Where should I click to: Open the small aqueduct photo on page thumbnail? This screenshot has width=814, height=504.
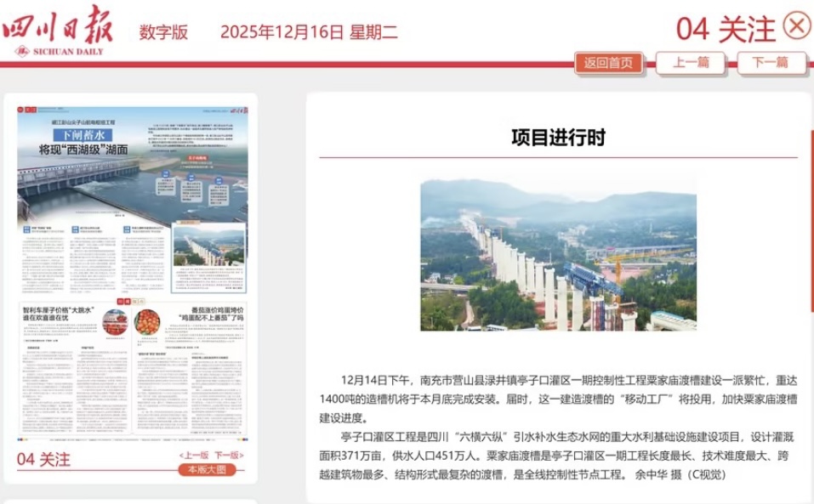click(x=209, y=244)
